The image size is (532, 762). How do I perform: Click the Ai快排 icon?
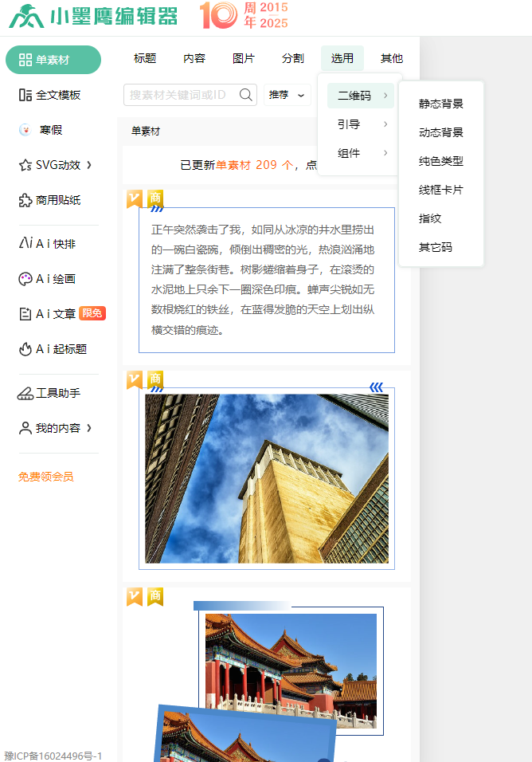pyautogui.click(x=25, y=243)
